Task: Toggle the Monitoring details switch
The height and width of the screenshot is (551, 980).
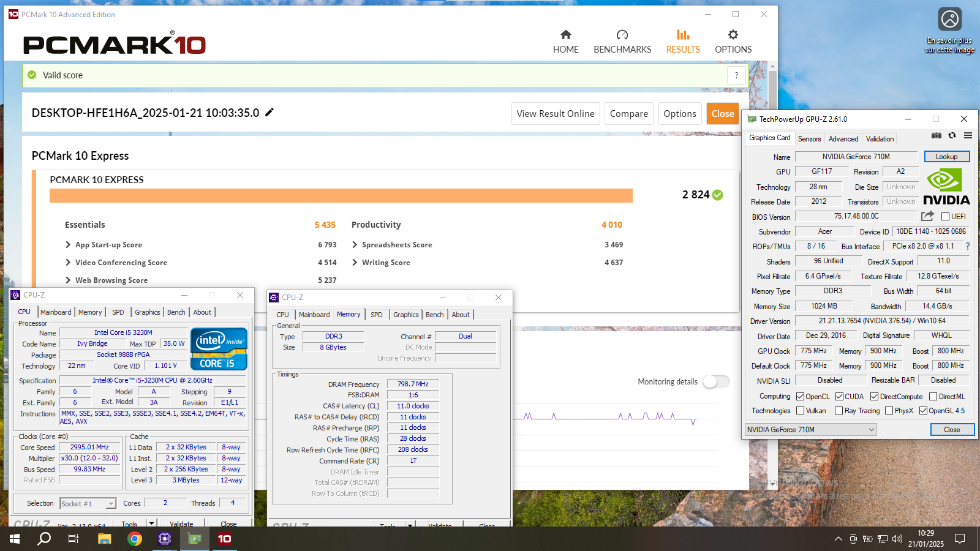Action: tap(716, 381)
